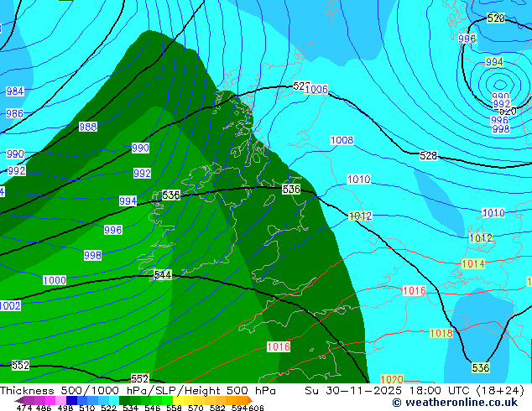
Task: Click the darkest green swatch above 534
Action: 124,400
